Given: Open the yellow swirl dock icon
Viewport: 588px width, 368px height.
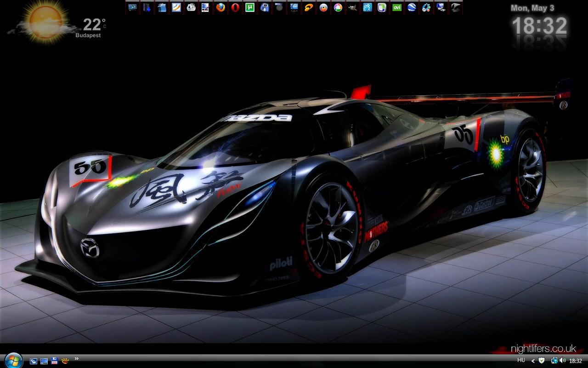Looking at the screenshot, I should click(x=309, y=7).
